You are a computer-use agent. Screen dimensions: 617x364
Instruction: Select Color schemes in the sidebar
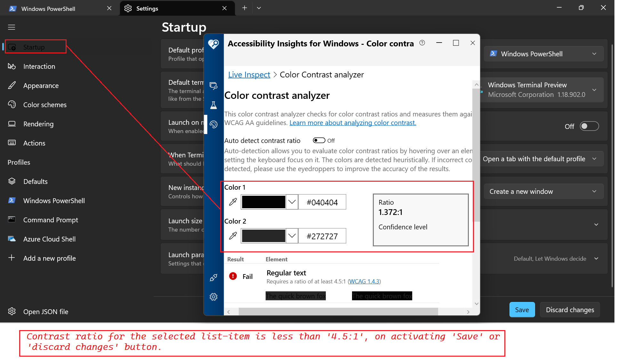(x=44, y=105)
